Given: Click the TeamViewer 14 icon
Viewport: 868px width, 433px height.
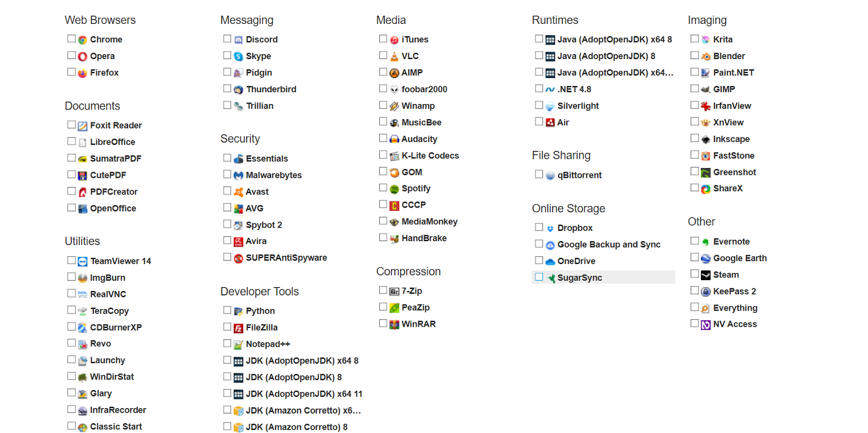Looking at the screenshot, I should (x=82, y=262).
